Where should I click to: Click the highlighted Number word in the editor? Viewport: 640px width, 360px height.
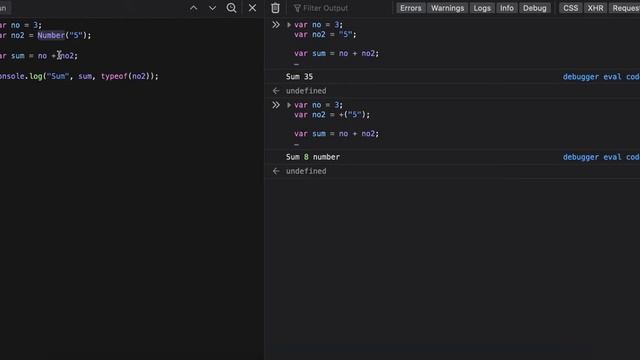51,36
